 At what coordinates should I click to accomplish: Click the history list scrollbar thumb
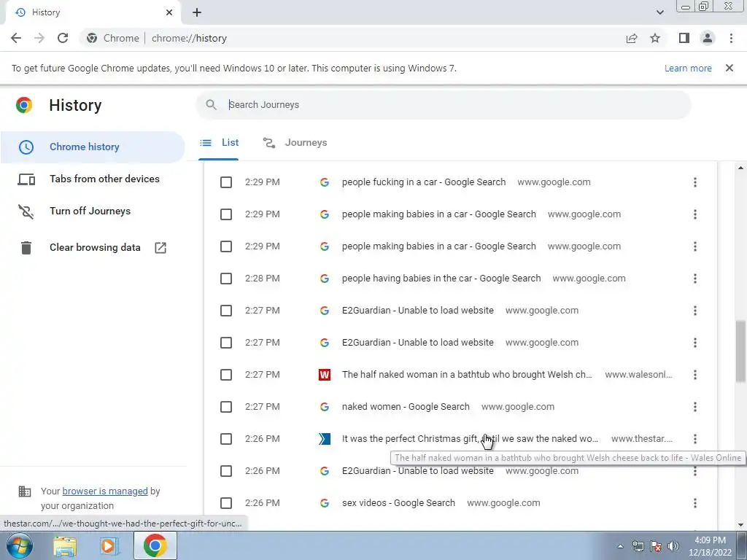click(x=740, y=351)
